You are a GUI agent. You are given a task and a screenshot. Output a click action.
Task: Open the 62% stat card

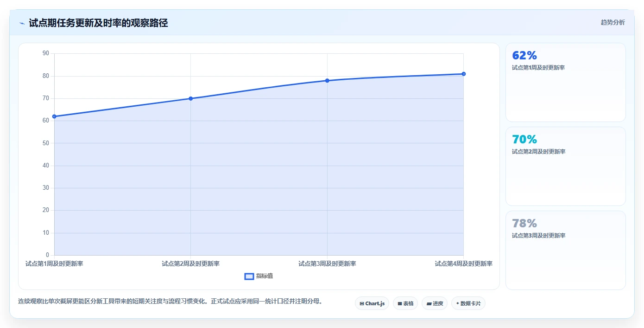pos(565,82)
